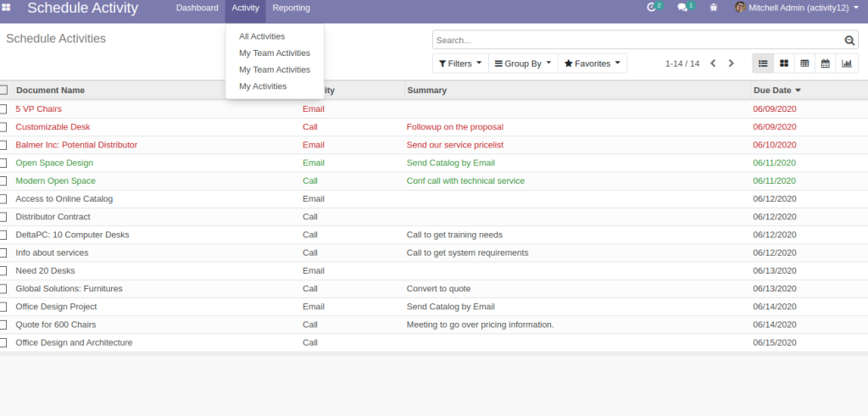
Task: Open the Favorites dropdown
Action: pyautogui.click(x=593, y=64)
